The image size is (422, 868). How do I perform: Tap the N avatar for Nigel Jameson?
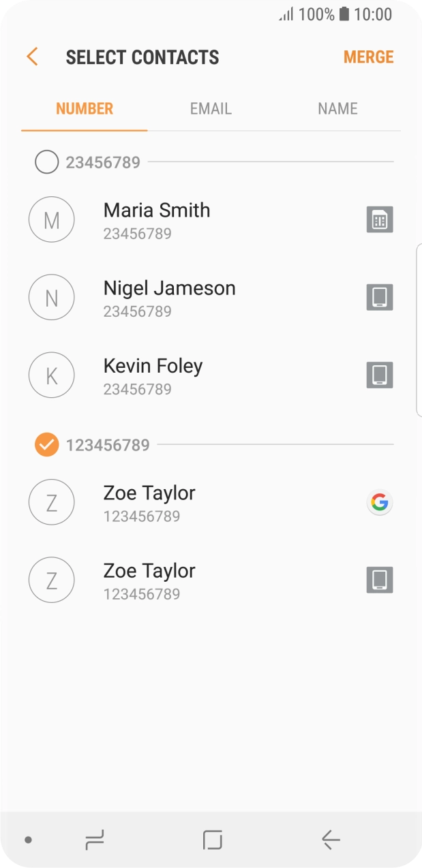[x=51, y=298]
